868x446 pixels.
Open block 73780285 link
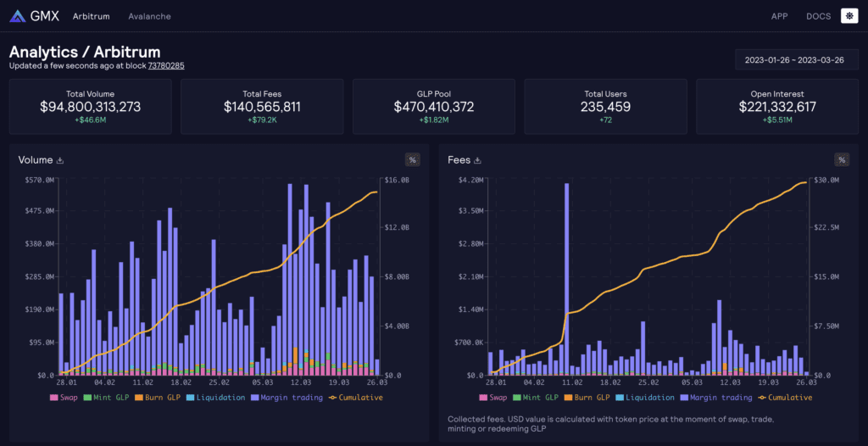tap(166, 65)
